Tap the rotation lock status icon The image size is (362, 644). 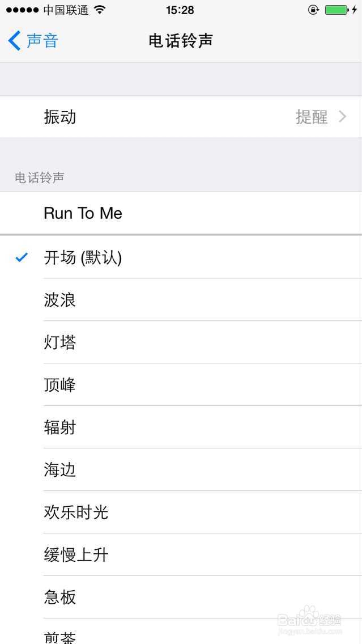click(x=313, y=10)
